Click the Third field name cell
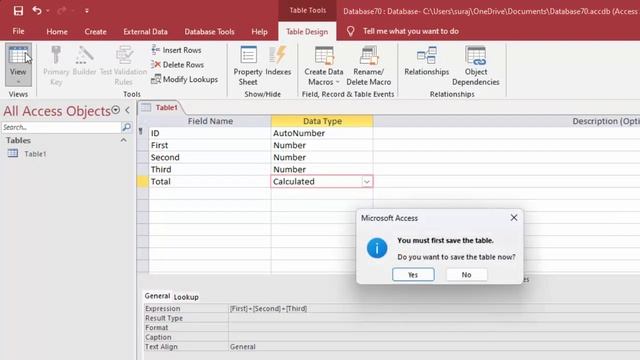 click(210, 169)
